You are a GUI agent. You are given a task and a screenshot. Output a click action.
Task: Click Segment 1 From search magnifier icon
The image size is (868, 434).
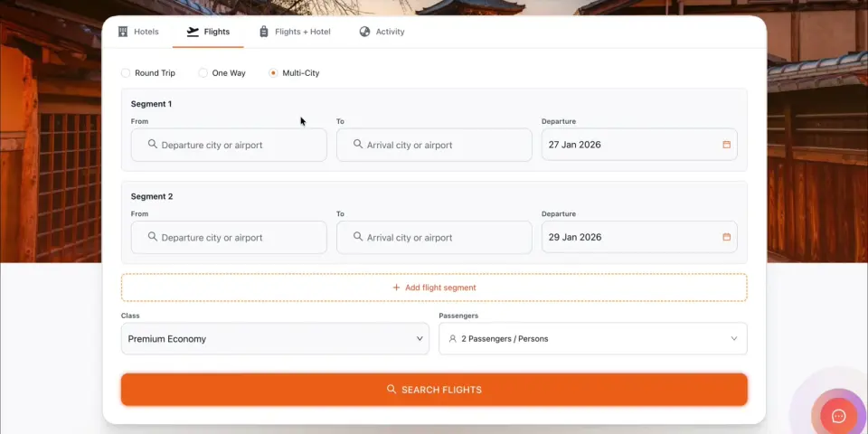[x=153, y=144]
